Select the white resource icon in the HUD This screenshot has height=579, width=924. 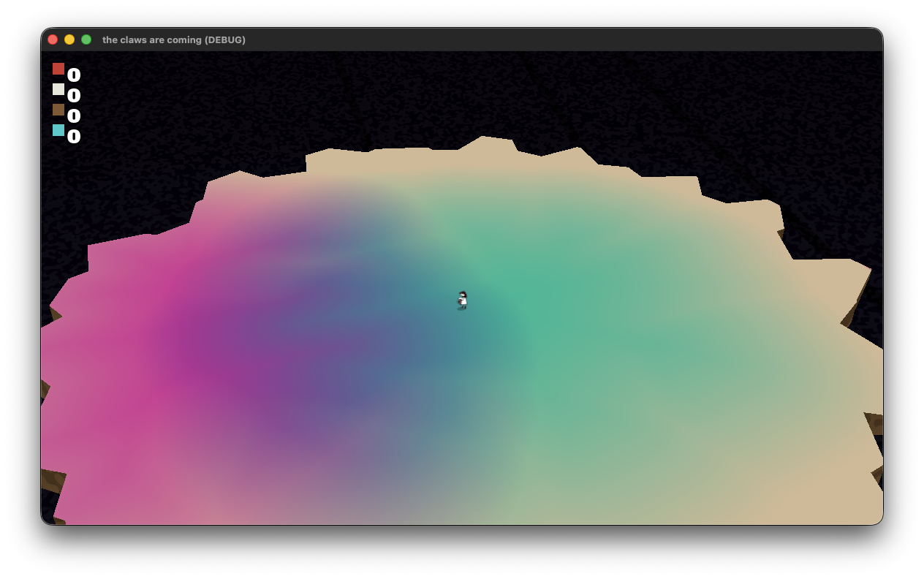(58, 89)
